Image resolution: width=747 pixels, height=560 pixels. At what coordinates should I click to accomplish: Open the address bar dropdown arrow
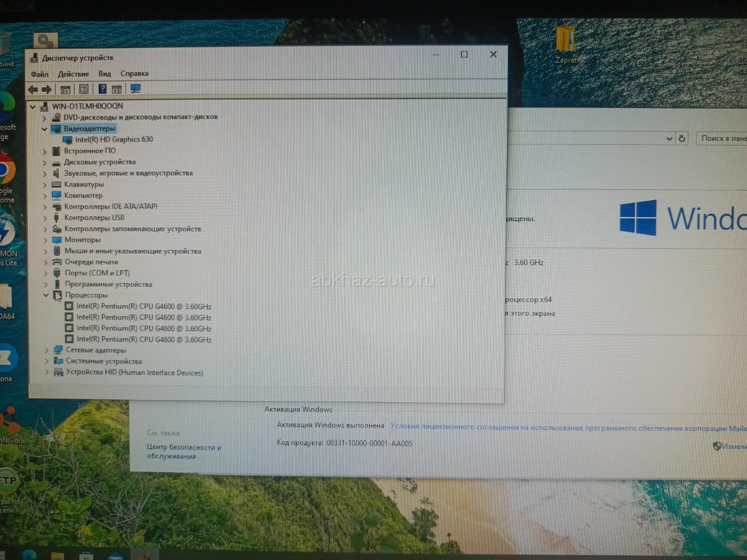669,138
